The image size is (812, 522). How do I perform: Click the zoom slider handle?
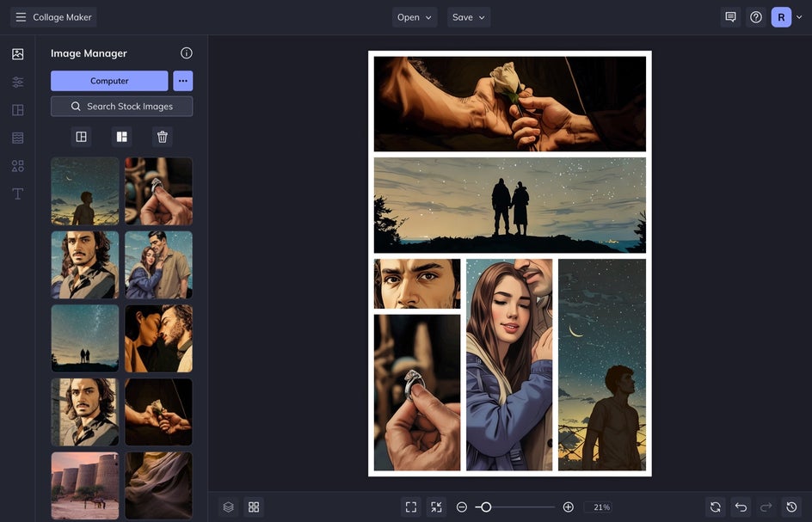(x=486, y=507)
